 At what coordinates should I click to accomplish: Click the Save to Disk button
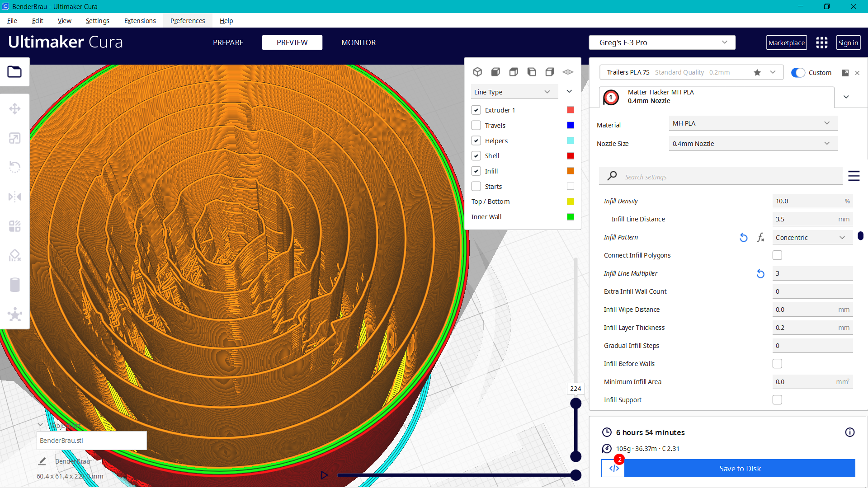coord(740,469)
